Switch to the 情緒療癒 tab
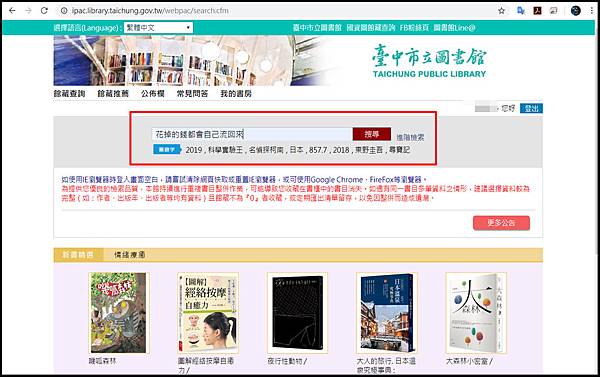The width and height of the screenshot is (600, 377). (x=129, y=255)
